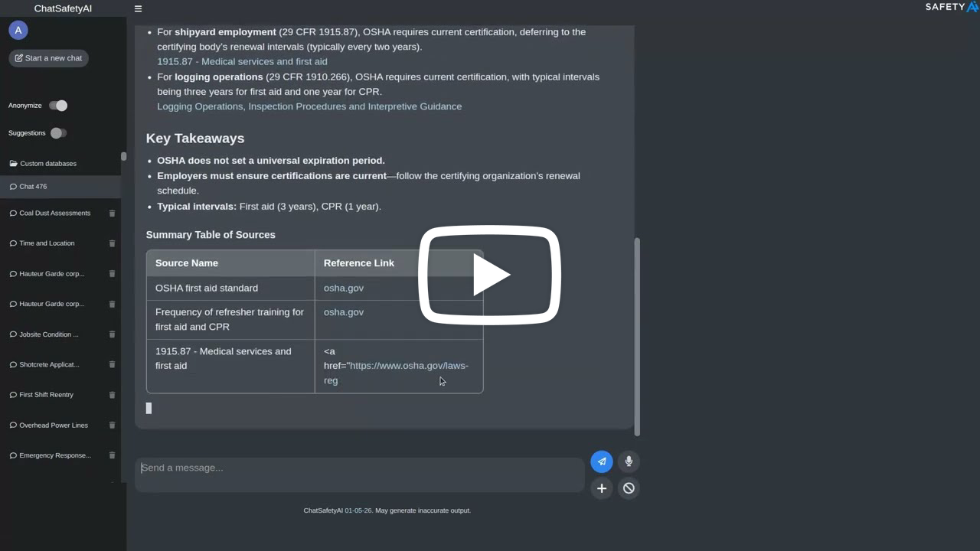Delete the Coal Dust Assessments chat

[x=112, y=213]
